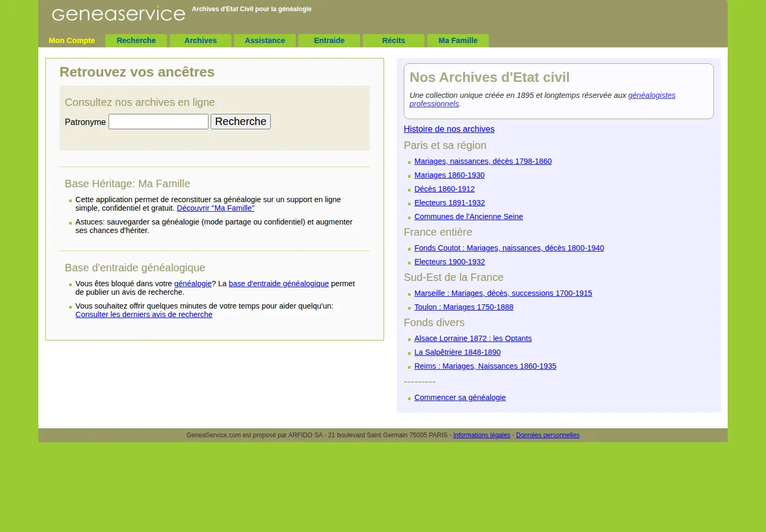Open the base d'entraide généalogique link
The height and width of the screenshot is (532, 766).
(279, 284)
